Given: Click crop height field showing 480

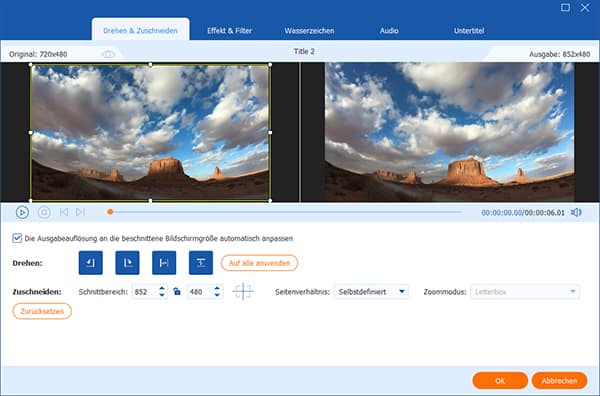Looking at the screenshot, I should pyautogui.click(x=200, y=292).
